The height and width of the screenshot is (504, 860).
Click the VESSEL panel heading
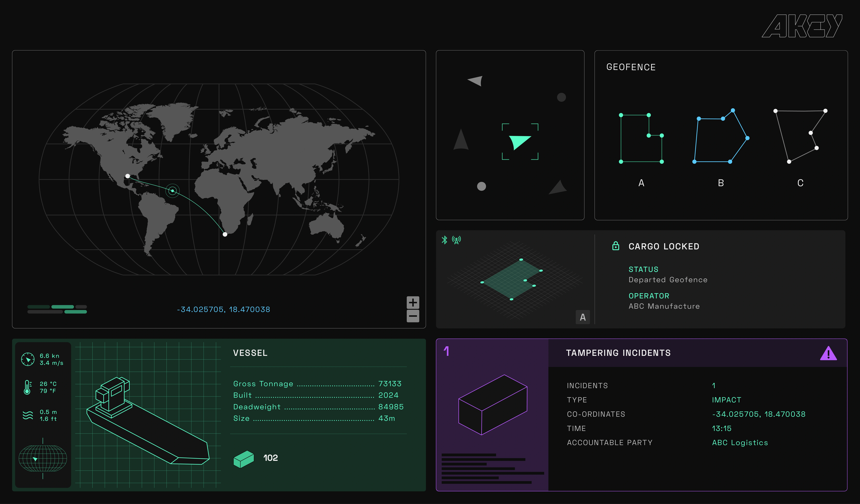pos(250,353)
